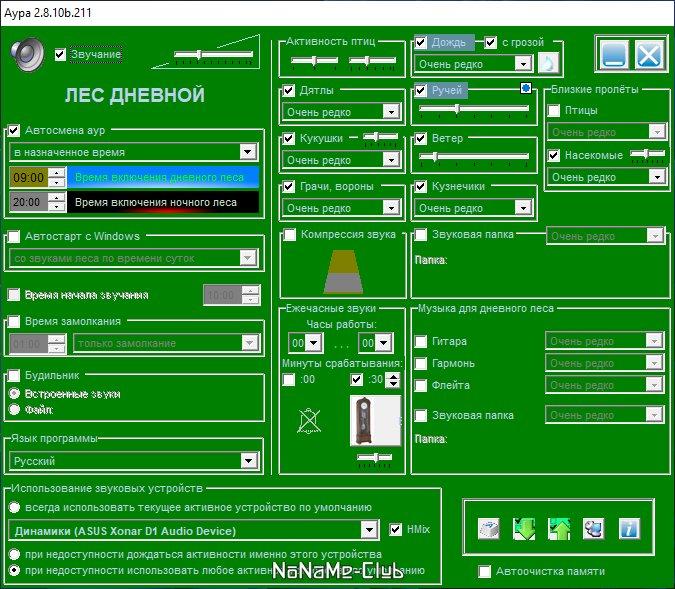Click the day forest activation time label
This screenshot has height=589, width=675.
[165, 177]
